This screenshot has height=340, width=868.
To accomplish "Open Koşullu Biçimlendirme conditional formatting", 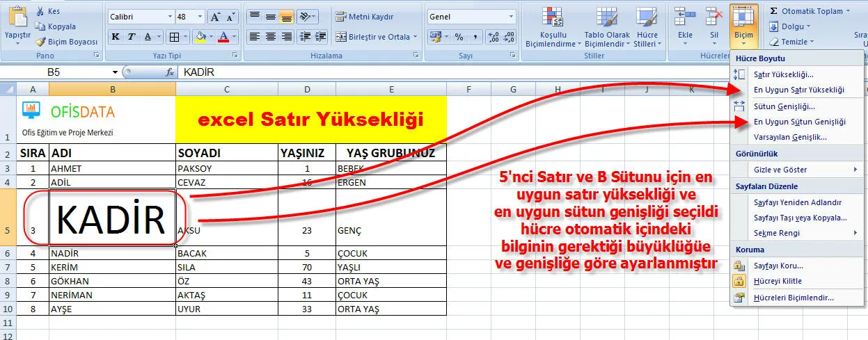I will click(x=553, y=28).
